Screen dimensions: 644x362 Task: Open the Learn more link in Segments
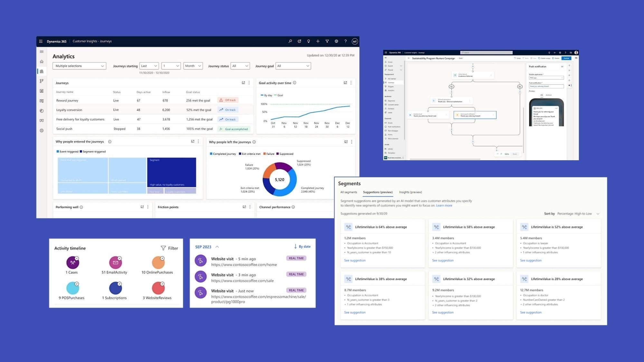click(x=444, y=205)
